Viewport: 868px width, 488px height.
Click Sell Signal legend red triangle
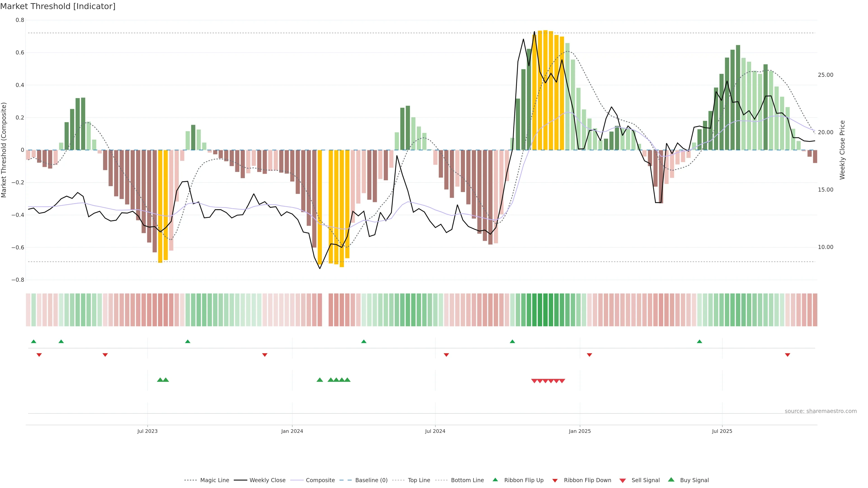click(623, 481)
